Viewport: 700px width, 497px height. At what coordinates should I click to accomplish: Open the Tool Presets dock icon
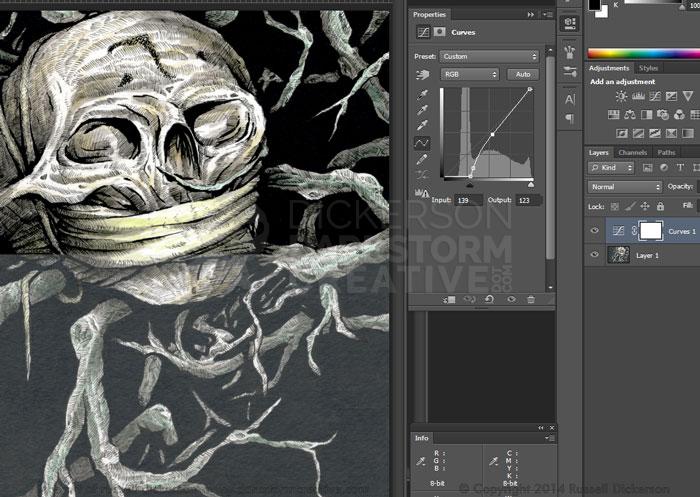(570, 71)
